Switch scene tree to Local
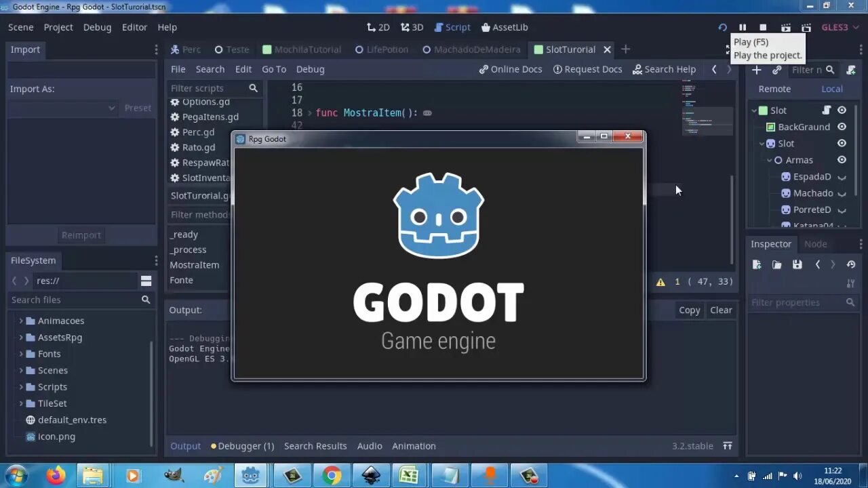 [832, 89]
